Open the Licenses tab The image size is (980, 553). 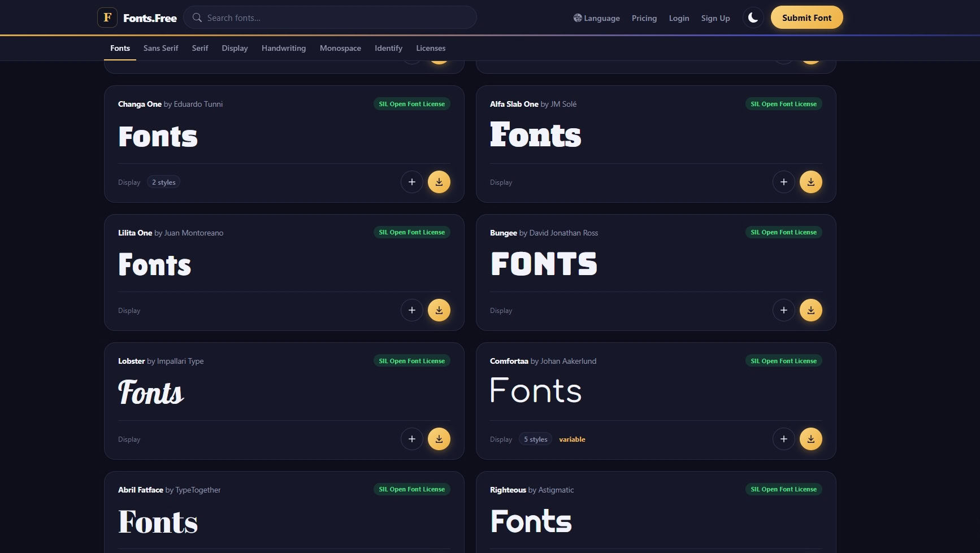(x=431, y=48)
